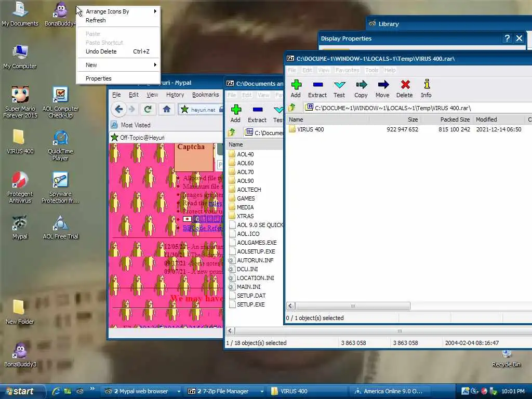The image size is (532, 399).
Task: Click BBCode Reference link on page
Action: pyautogui.click(x=203, y=228)
